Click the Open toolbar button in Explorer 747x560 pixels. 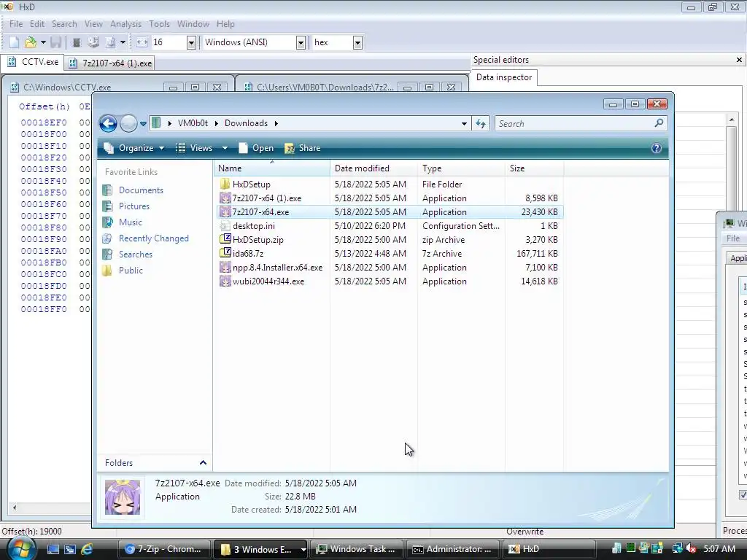[256, 148]
